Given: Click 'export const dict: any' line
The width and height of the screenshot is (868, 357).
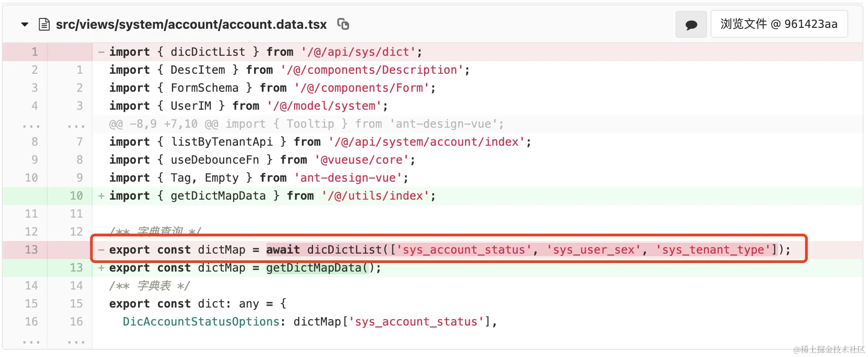Looking at the screenshot, I should [198, 304].
